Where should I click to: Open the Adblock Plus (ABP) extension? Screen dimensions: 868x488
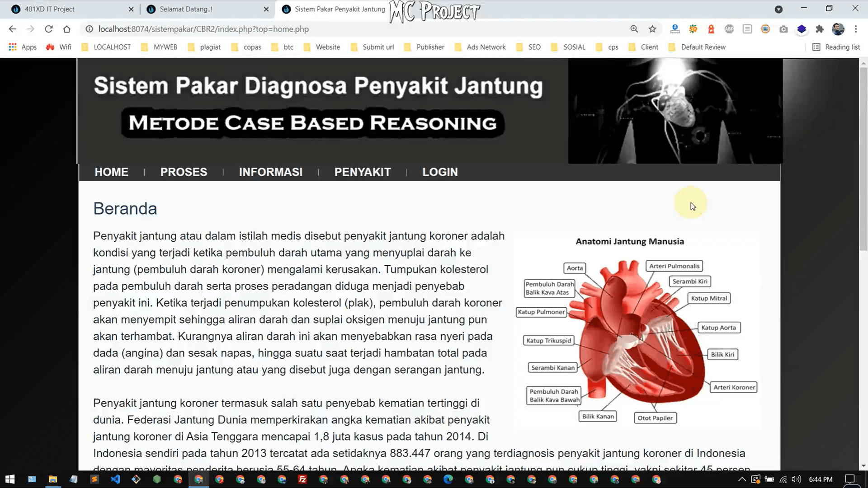(729, 29)
